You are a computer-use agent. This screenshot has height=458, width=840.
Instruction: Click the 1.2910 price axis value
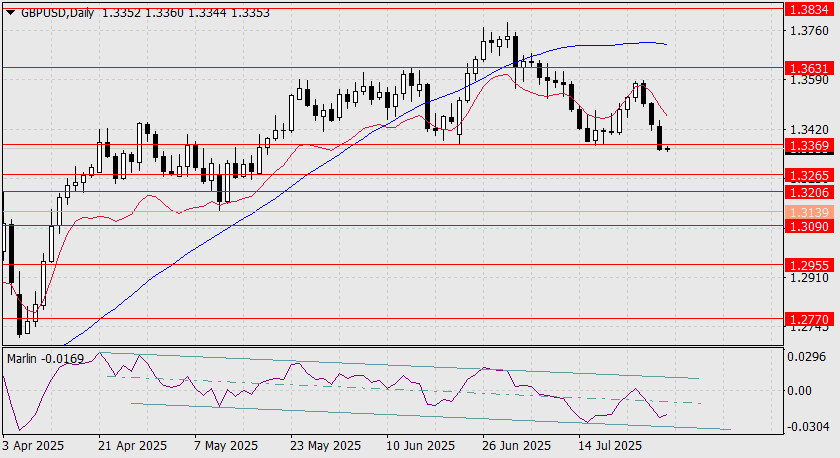click(809, 278)
